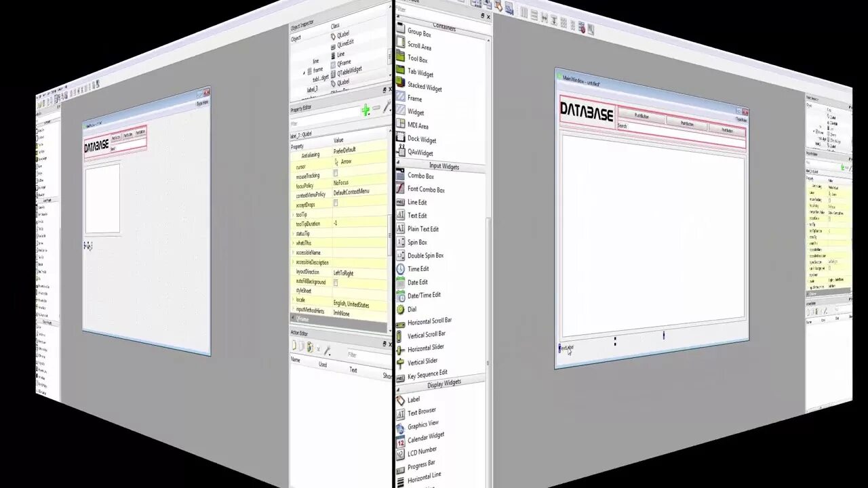This screenshot has width=868, height=488.
Task: Select the MDI Area icon
Action: click(400, 125)
